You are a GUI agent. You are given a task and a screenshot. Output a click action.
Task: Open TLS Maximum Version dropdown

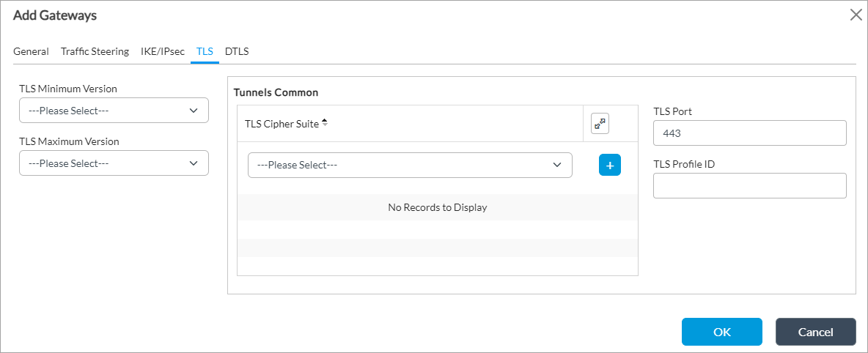(114, 163)
